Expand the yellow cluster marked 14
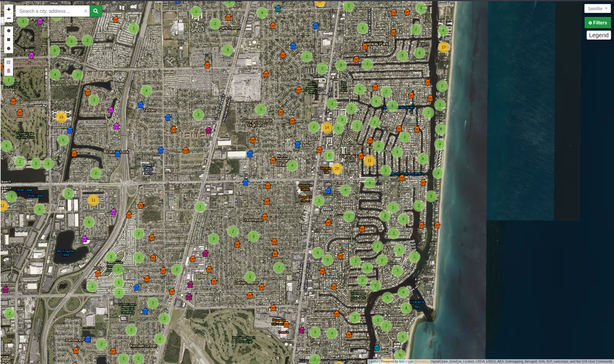 click(x=327, y=128)
